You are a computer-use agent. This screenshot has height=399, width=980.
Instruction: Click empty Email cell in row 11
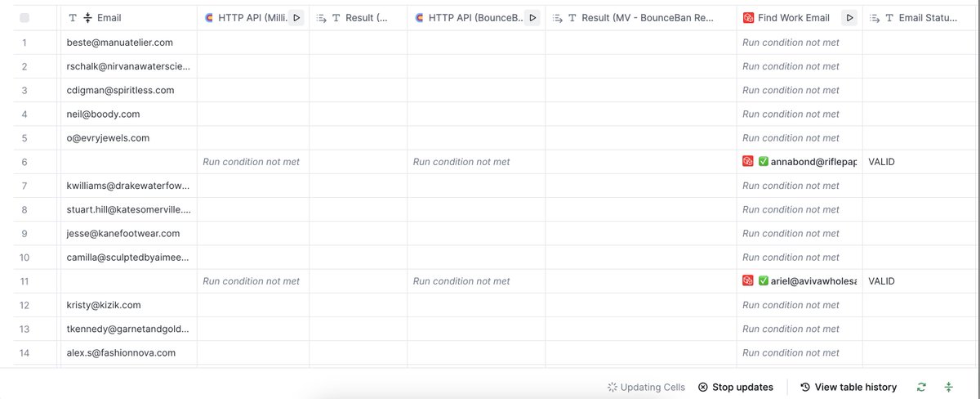point(129,281)
